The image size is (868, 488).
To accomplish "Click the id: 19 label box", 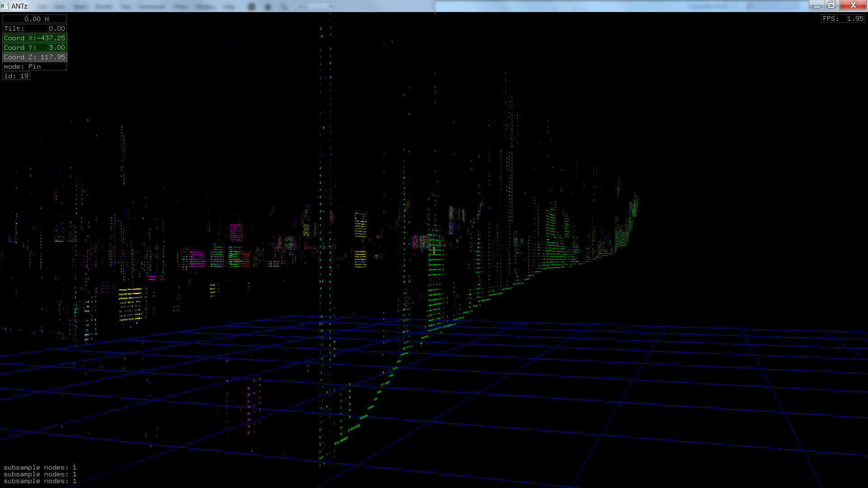I will [x=16, y=76].
